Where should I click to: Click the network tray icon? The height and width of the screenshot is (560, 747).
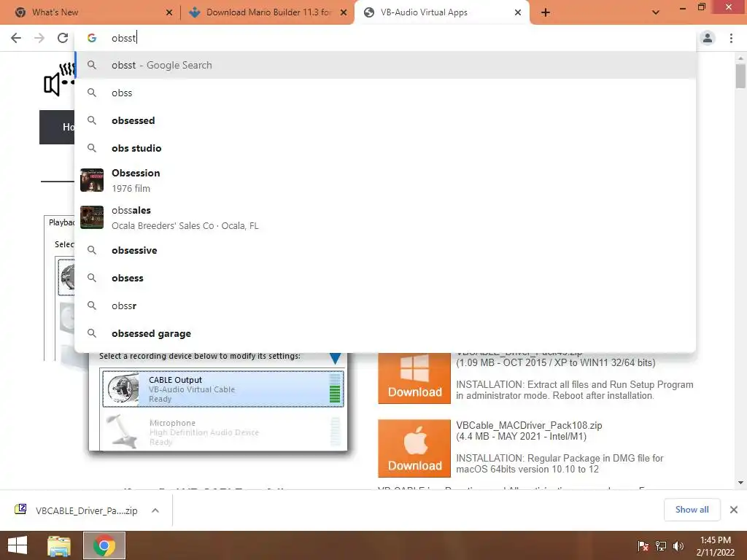point(661,546)
